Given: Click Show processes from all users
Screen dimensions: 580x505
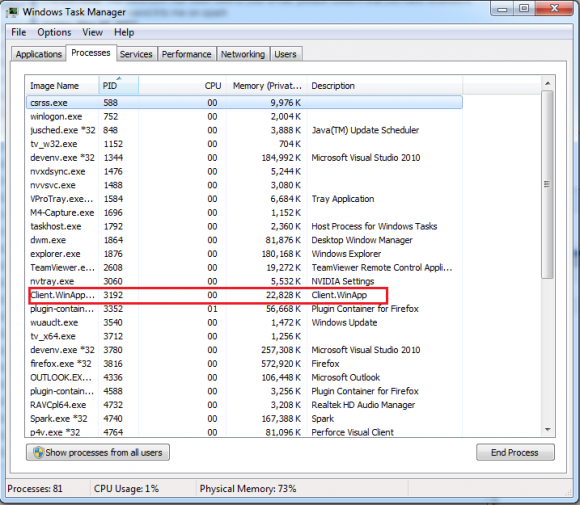Looking at the screenshot, I should coord(98,452).
